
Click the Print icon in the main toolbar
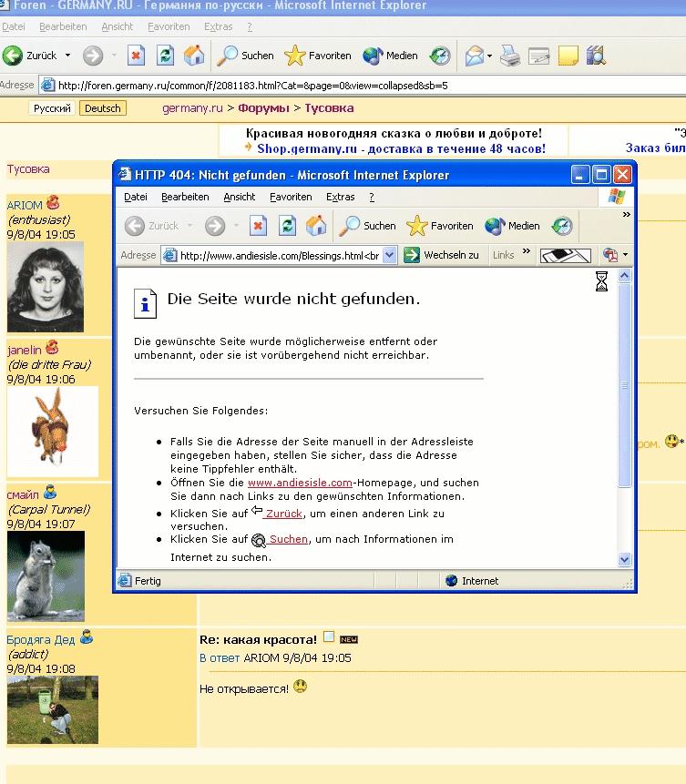[510, 56]
